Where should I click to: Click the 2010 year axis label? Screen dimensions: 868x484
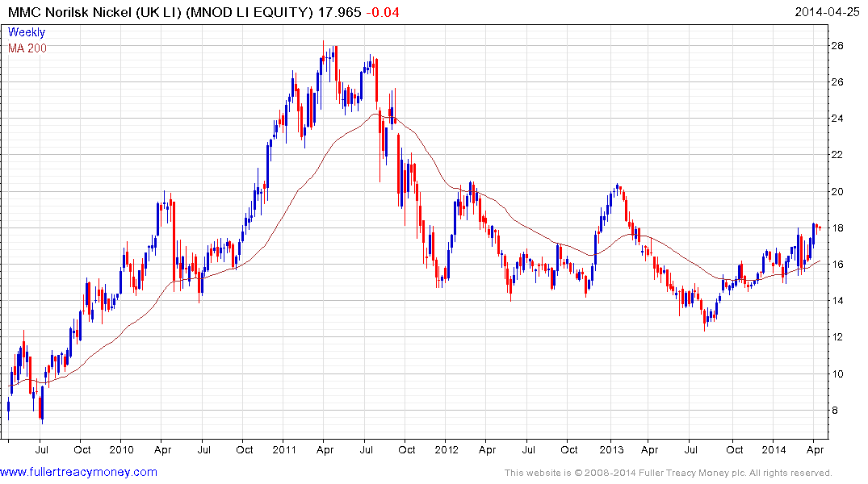coord(121,449)
